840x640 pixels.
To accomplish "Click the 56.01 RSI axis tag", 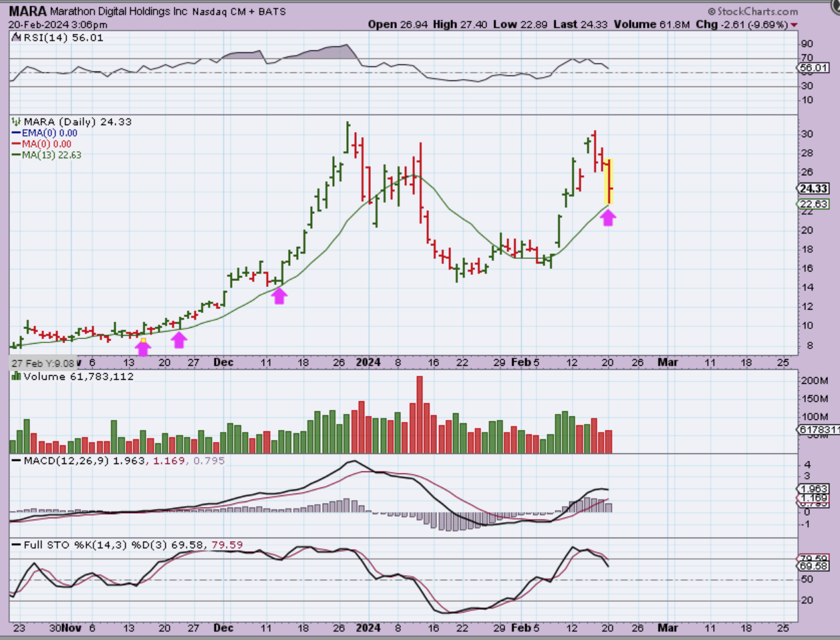I will click(x=813, y=68).
